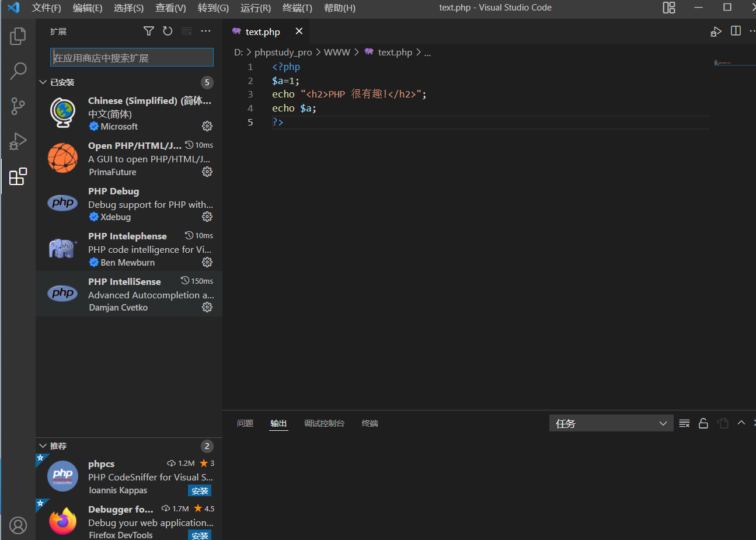Open the 转到(G) menu
Screen dimensions: 756x540
click(213, 8)
